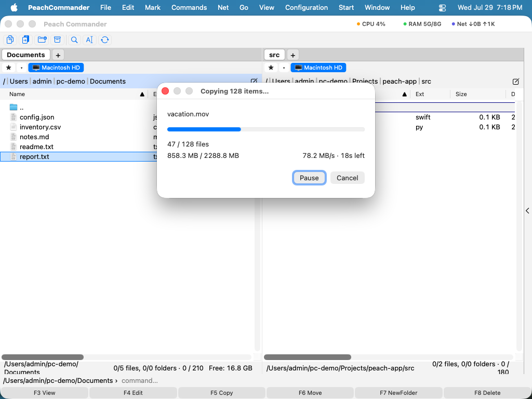532x399 pixels.
Task: Click the F8 Delete button
Action: coord(487,393)
